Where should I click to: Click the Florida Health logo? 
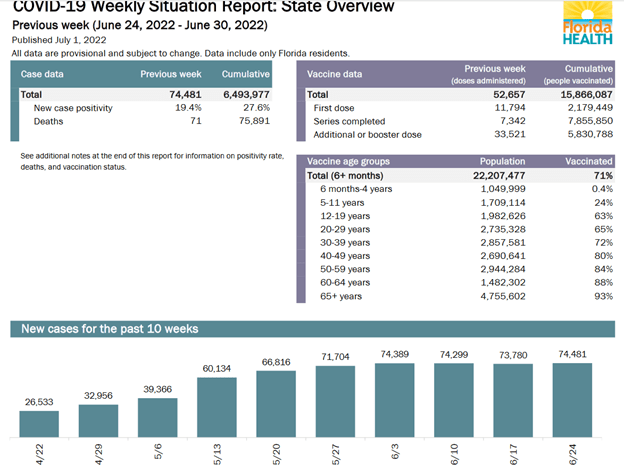[x=589, y=23]
